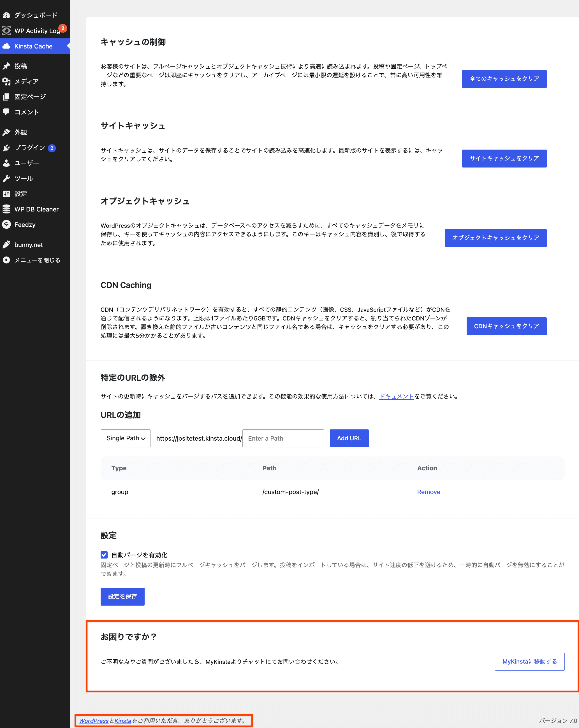Select Kinsta Cache menu item
The width and height of the screenshot is (579, 728).
pyautogui.click(x=35, y=46)
